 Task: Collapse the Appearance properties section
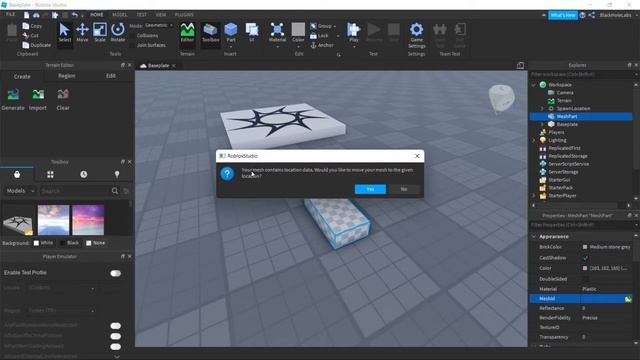pyautogui.click(x=534, y=237)
